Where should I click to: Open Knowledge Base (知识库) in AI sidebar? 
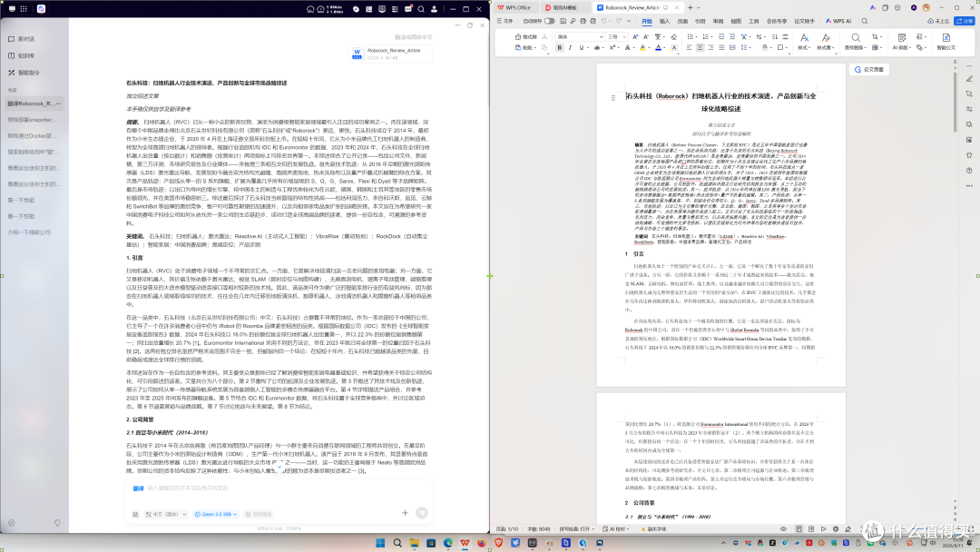22,55
